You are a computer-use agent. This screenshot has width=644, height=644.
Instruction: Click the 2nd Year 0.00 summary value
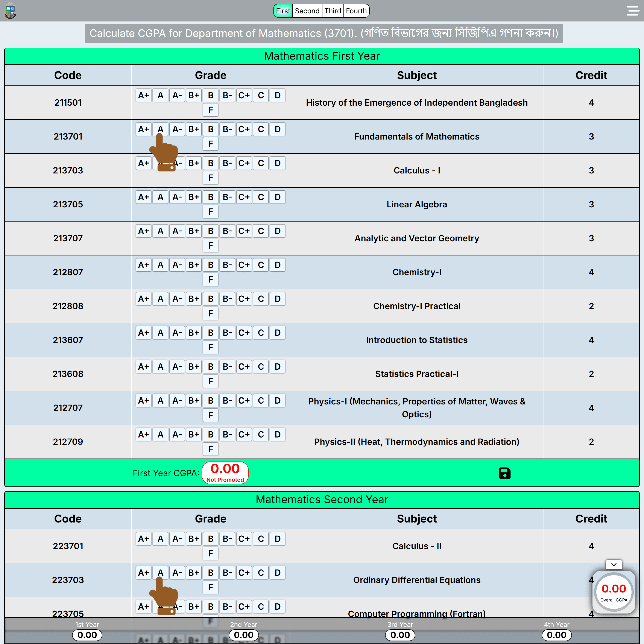tap(244, 635)
